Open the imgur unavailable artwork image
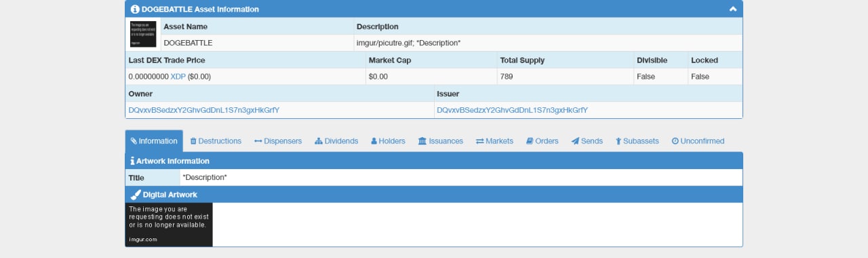868x258 pixels. (169, 225)
